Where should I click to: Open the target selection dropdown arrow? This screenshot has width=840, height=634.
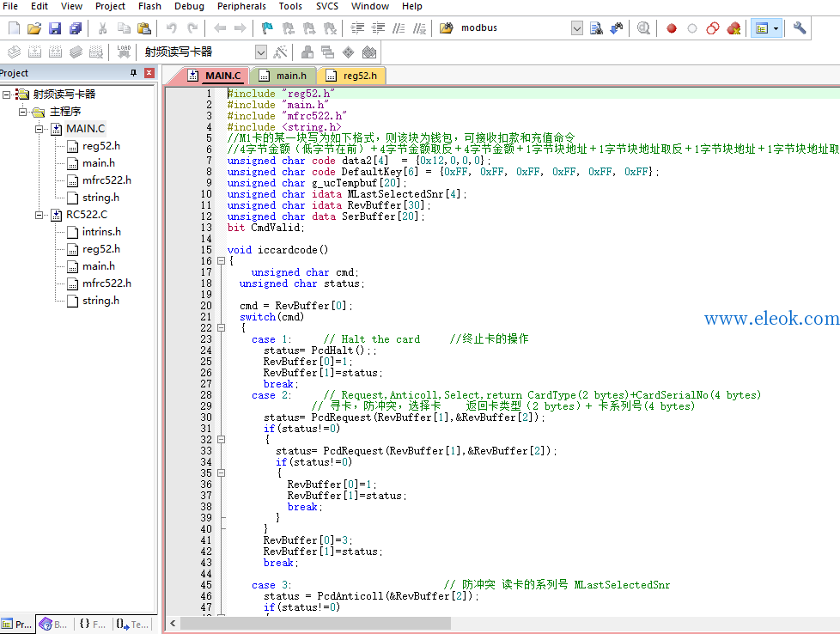point(261,52)
